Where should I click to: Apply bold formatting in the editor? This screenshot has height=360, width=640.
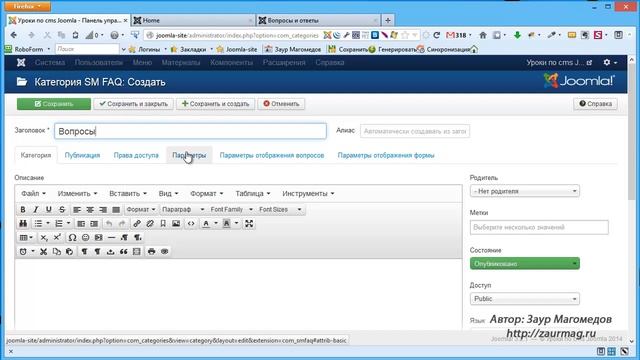click(x=23, y=209)
